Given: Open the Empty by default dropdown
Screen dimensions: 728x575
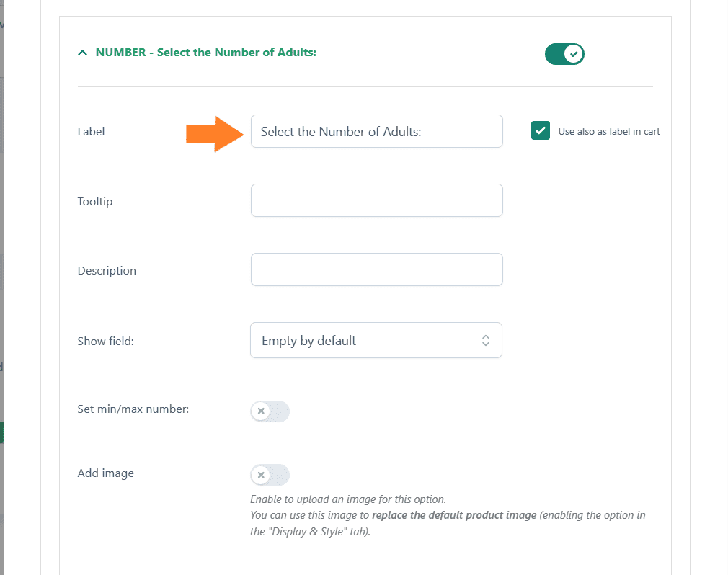Looking at the screenshot, I should click(x=376, y=340).
